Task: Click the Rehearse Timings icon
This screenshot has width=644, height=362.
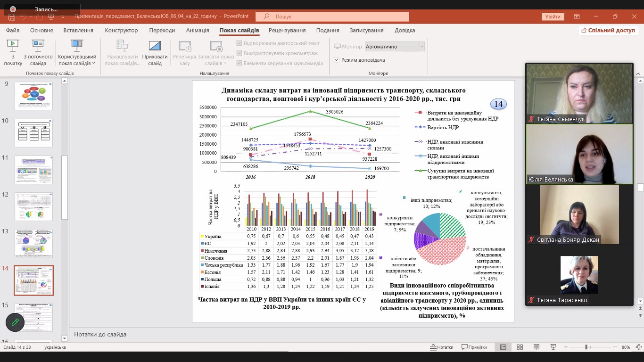Action: pyautogui.click(x=185, y=53)
